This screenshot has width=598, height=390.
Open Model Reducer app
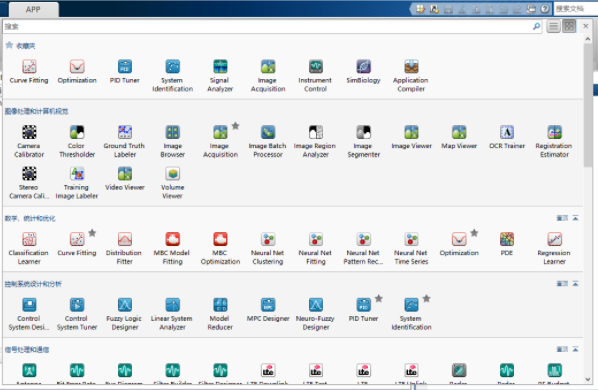click(x=220, y=314)
